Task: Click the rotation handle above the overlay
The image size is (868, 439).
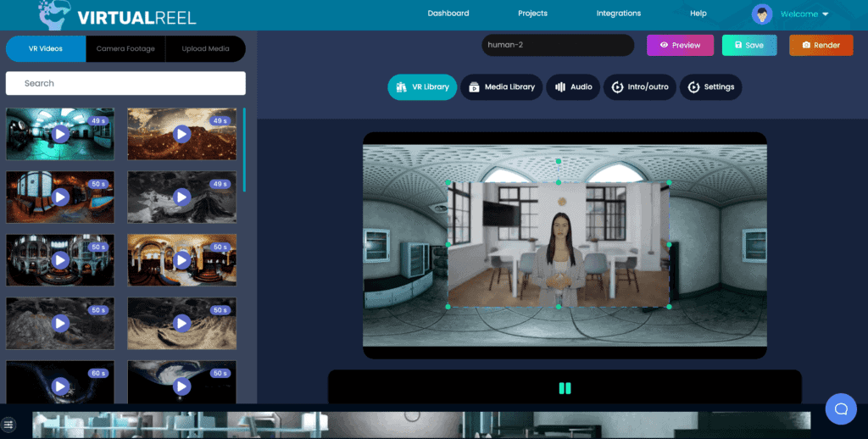Action: [x=559, y=161]
